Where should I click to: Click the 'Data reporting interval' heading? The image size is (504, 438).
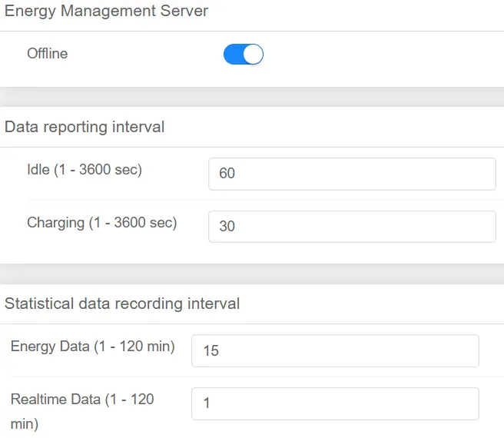[x=85, y=127]
